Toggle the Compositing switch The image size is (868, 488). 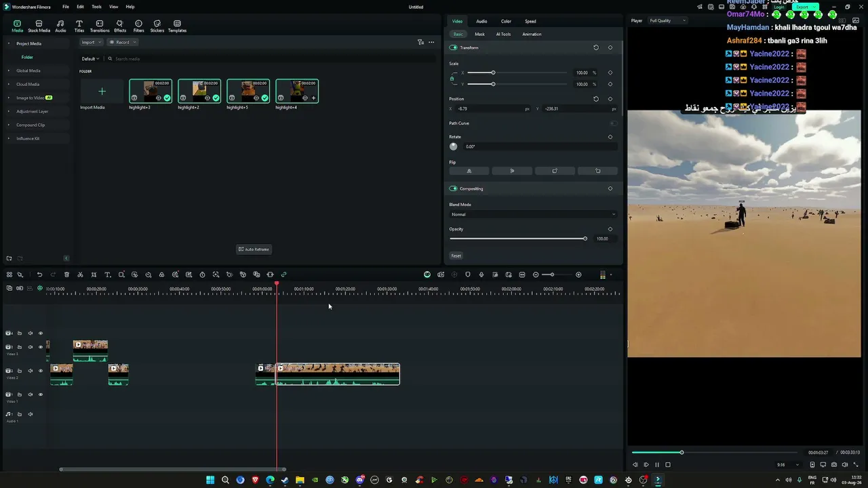click(454, 188)
